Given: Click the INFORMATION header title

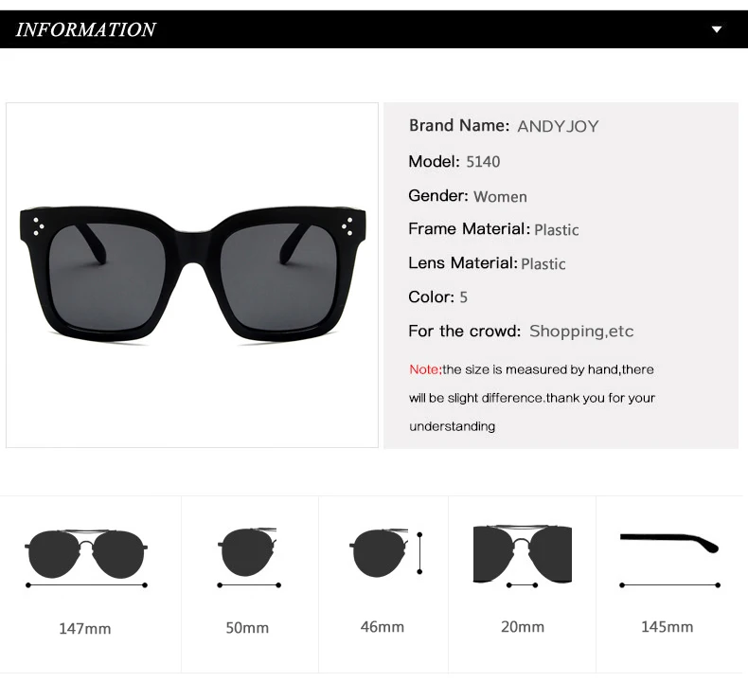Looking at the screenshot, I should point(86,29).
